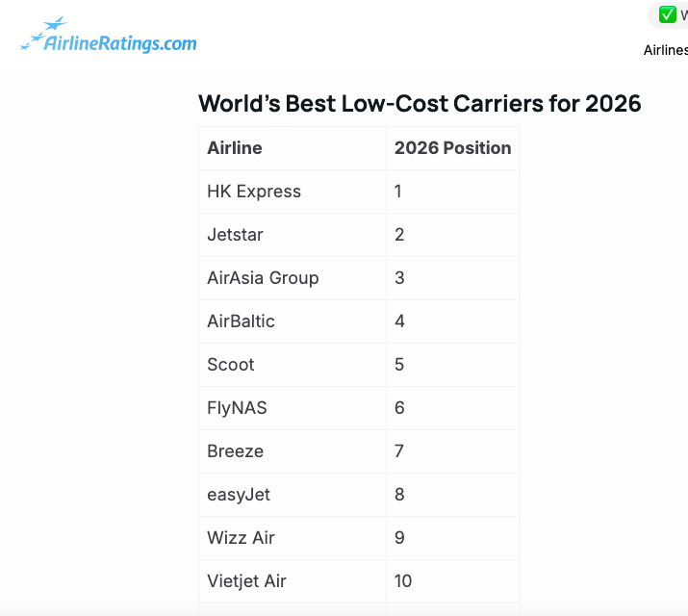Viewport: 688px width, 616px height.
Task: Select the AirBaltic table cell
Action: [x=241, y=321]
